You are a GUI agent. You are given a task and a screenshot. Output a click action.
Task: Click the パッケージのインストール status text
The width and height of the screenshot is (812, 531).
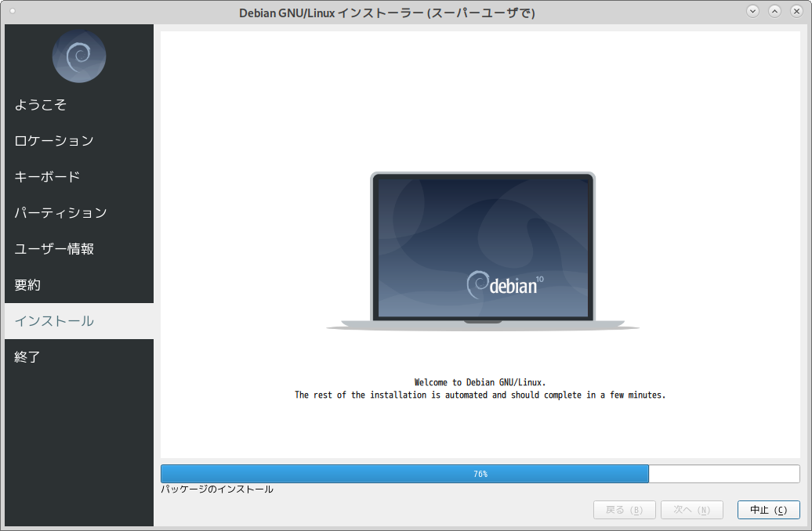(217, 489)
